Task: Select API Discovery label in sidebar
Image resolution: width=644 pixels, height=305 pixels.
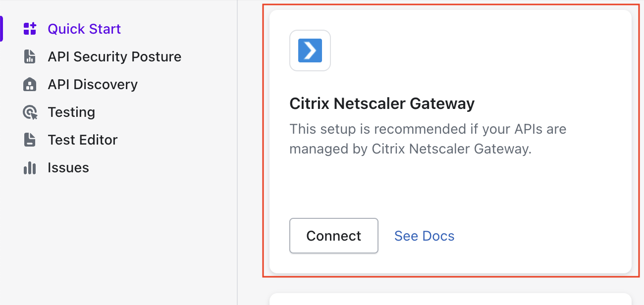Action: pos(93,84)
